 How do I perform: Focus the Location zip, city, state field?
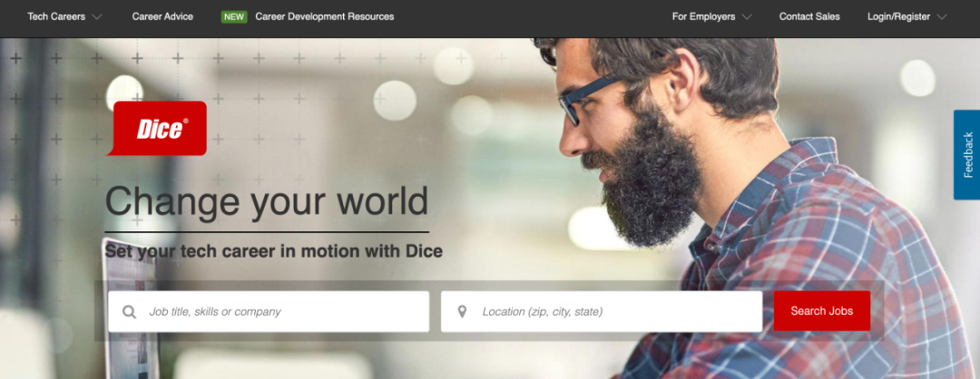pos(602,312)
